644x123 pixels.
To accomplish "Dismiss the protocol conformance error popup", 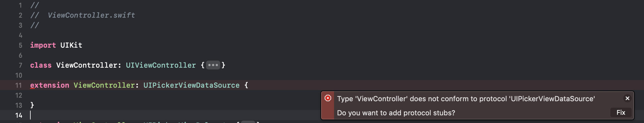I will click(x=628, y=98).
